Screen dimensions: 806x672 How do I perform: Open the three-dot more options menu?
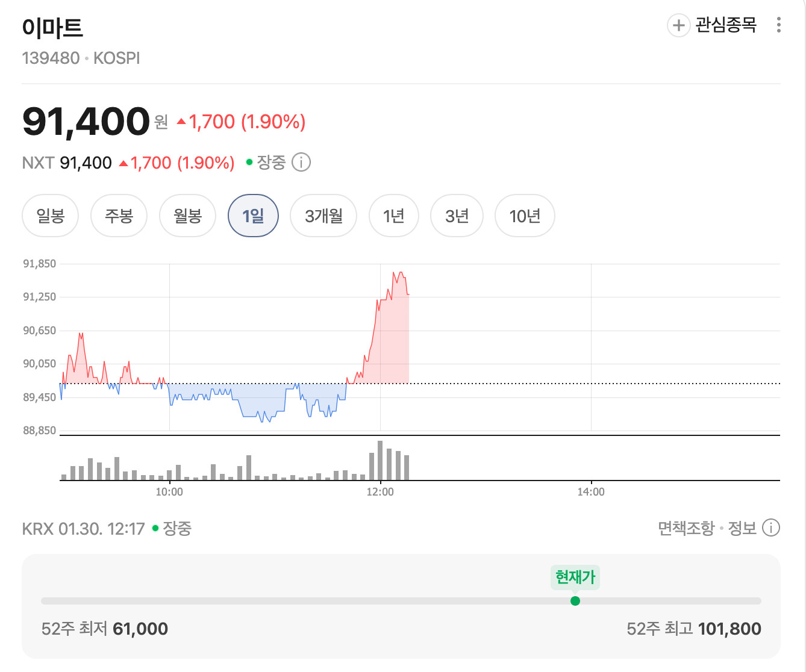[x=779, y=25]
